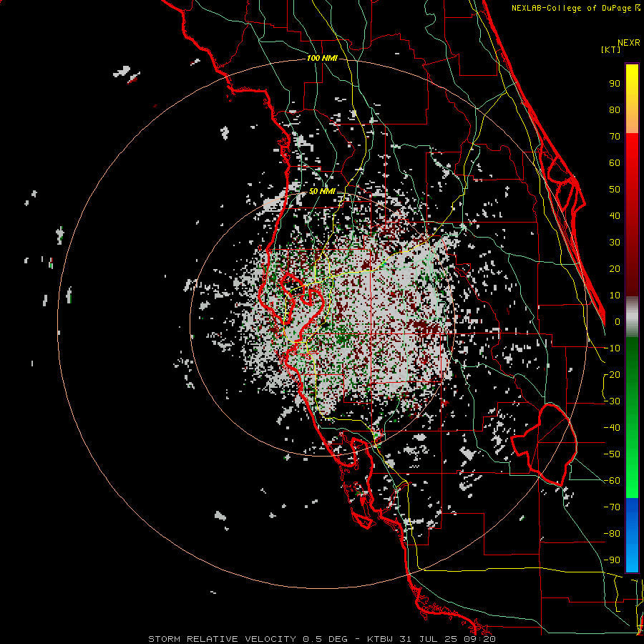Click the 0.5 DEG elevation text in the caption
The image size is (644, 644).
pos(325,639)
